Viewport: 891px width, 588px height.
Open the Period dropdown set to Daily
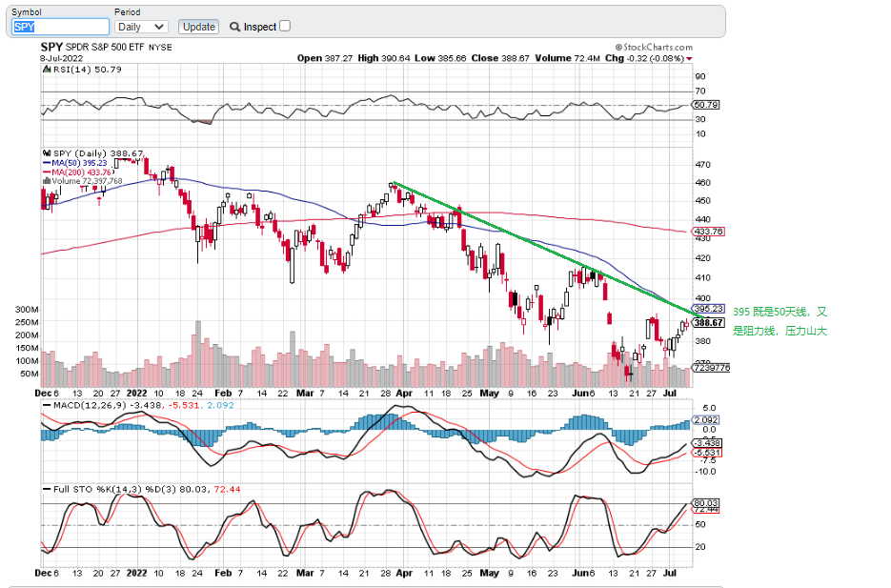pos(141,27)
